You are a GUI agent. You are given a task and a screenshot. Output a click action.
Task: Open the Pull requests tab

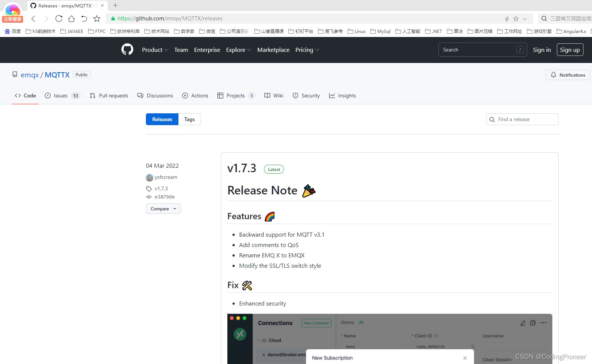(109, 96)
